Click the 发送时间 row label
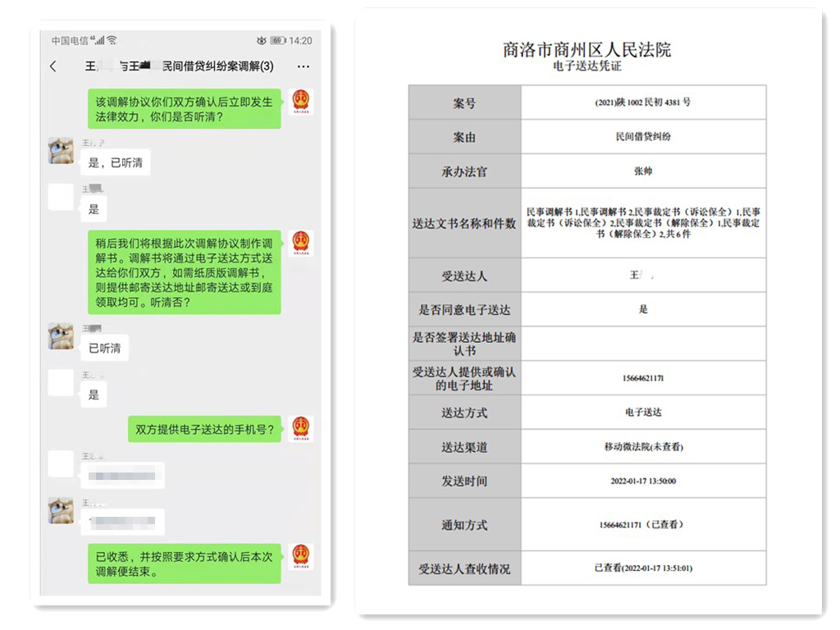 pyautogui.click(x=464, y=481)
